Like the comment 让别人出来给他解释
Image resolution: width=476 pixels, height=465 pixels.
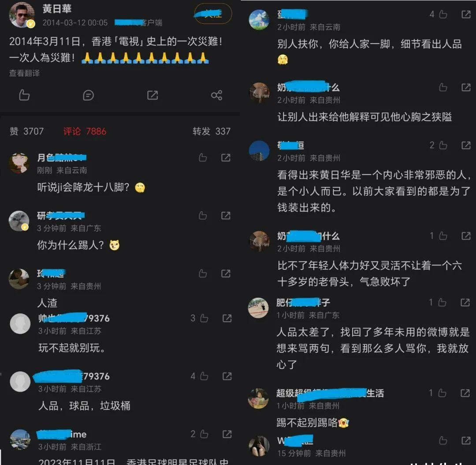tap(443, 87)
